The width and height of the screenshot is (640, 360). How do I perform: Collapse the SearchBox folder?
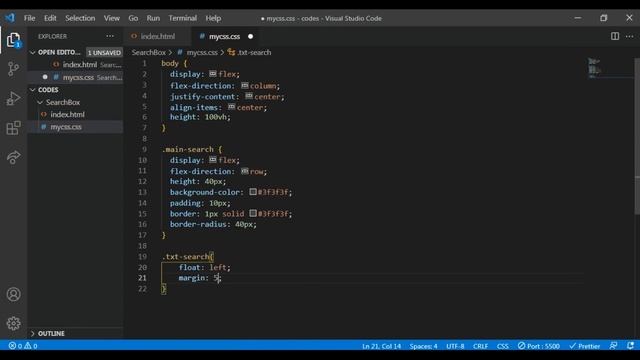click(40, 102)
